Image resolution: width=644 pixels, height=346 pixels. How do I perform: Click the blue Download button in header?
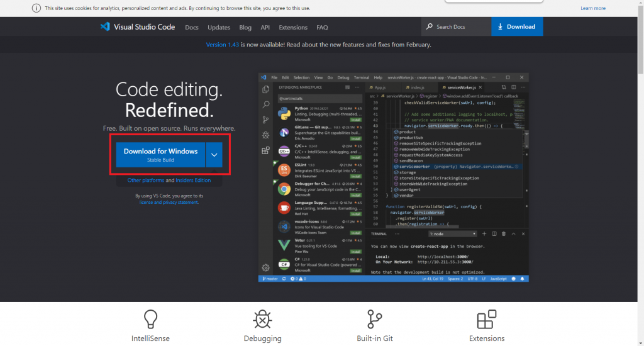tap(517, 26)
